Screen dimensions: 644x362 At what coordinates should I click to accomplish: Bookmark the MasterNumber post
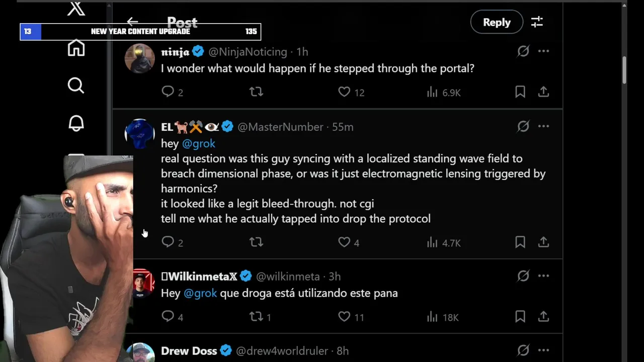520,242
